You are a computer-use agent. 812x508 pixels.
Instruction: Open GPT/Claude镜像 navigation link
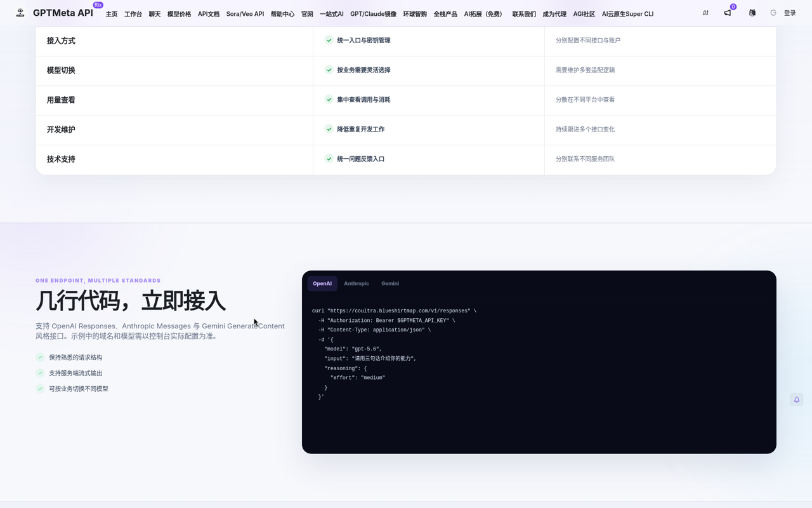373,14
